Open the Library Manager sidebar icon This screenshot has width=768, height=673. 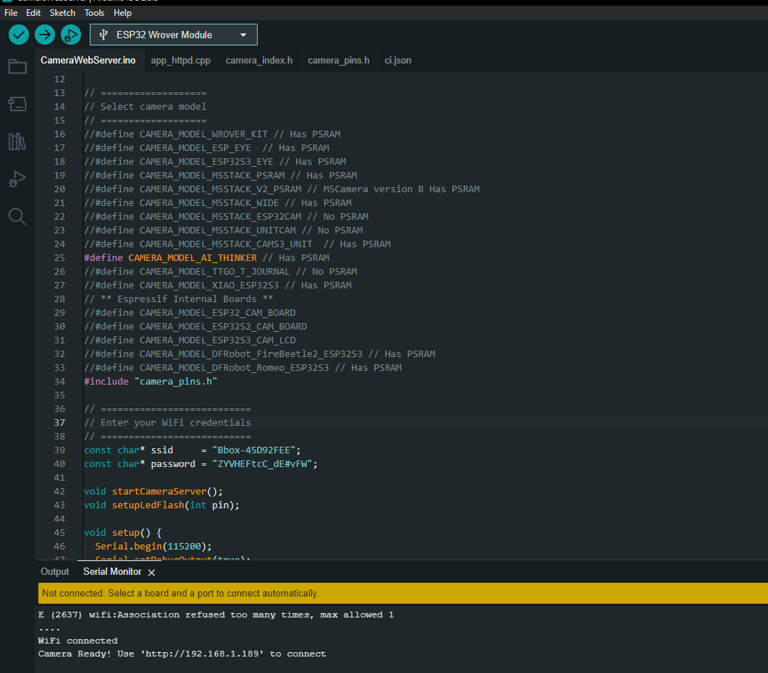(17, 141)
